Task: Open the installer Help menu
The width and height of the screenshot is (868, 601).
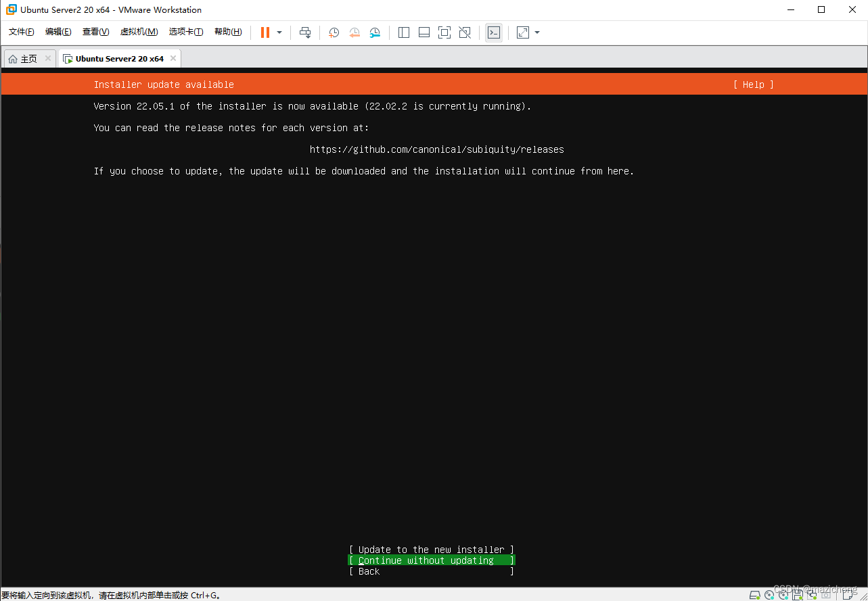Action: tap(753, 85)
